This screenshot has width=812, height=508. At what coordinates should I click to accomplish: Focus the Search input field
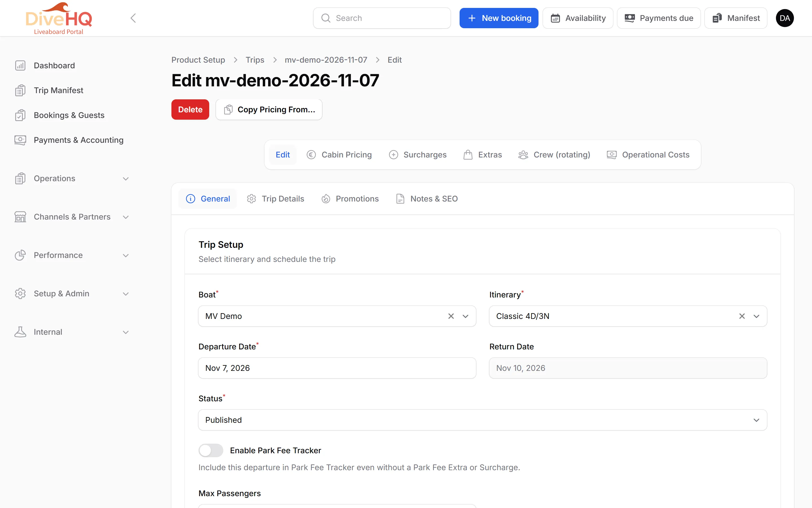click(x=382, y=18)
